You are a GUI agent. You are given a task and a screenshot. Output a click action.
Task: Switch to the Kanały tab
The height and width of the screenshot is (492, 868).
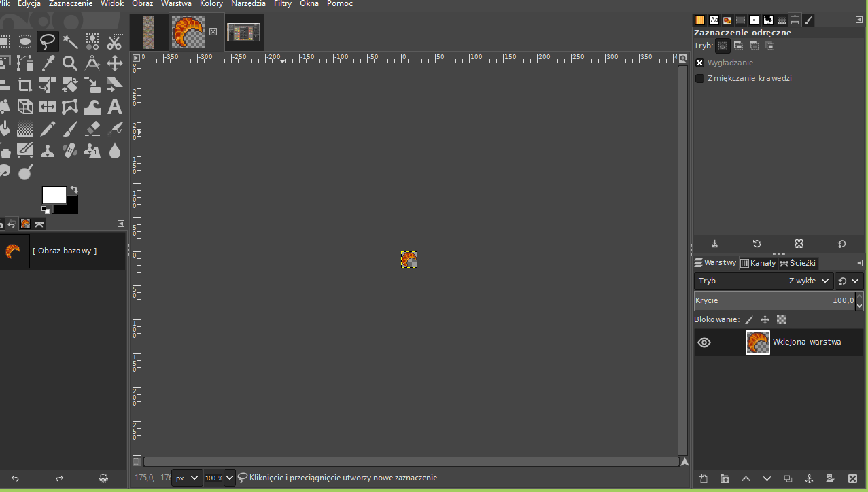click(758, 263)
